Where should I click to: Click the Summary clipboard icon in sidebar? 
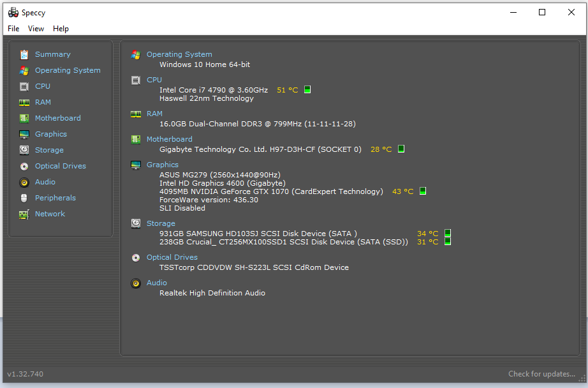coord(24,55)
